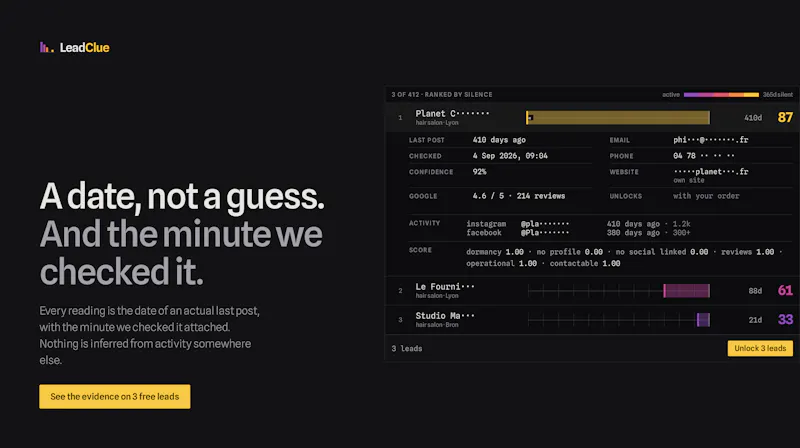The width and height of the screenshot is (800, 448).
Task: Click score 61 for Le Fourni
Action: tap(785, 290)
